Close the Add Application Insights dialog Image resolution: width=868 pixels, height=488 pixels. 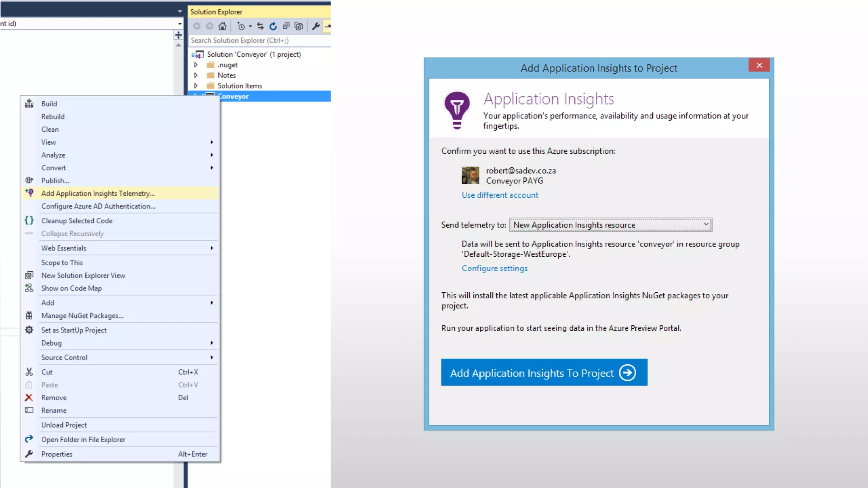click(x=759, y=65)
